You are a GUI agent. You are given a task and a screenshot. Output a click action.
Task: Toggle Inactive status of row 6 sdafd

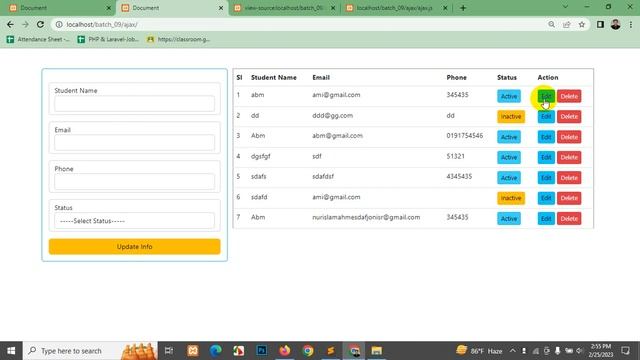pos(511,198)
